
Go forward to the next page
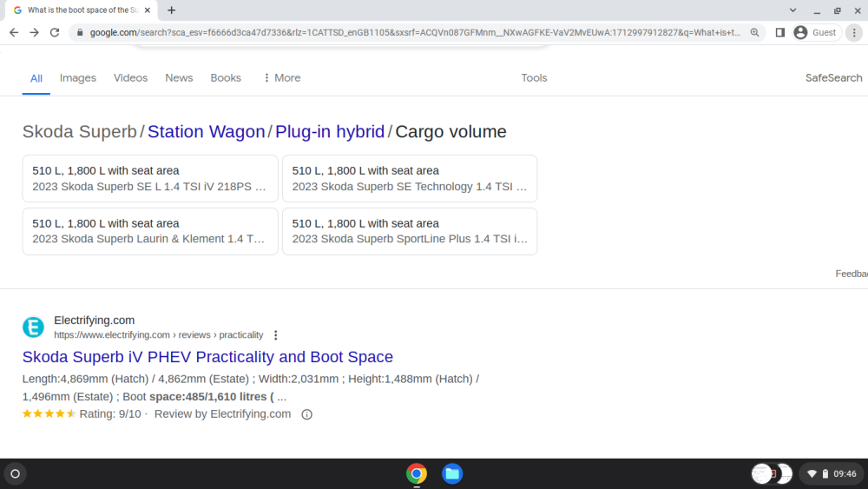(x=35, y=33)
